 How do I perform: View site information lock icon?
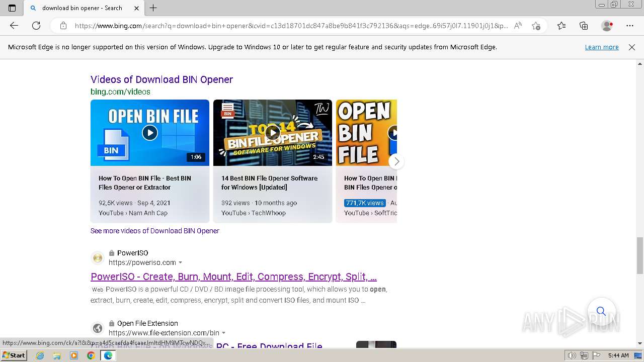[x=63, y=26]
